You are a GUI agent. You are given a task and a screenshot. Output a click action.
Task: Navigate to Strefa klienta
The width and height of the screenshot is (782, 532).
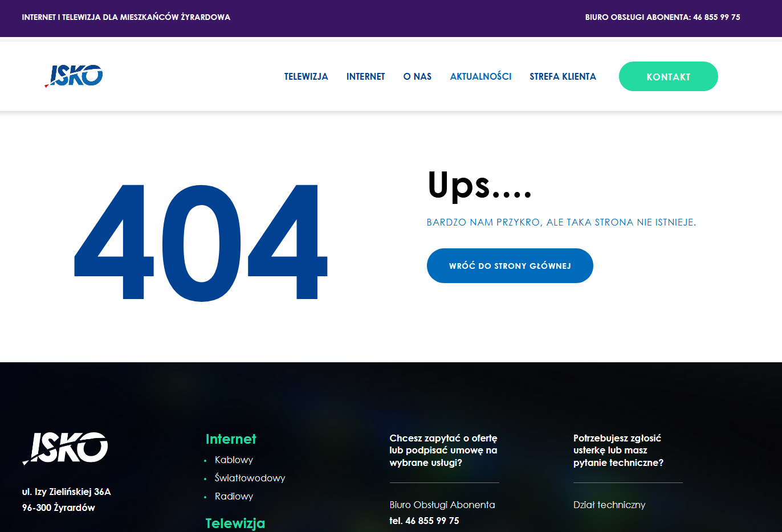click(563, 76)
